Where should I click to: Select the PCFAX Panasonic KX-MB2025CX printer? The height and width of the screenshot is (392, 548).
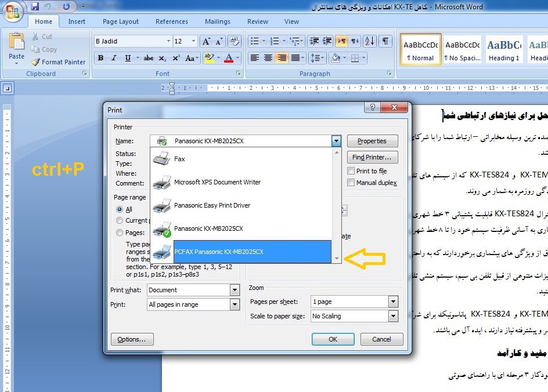pos(244,252)
